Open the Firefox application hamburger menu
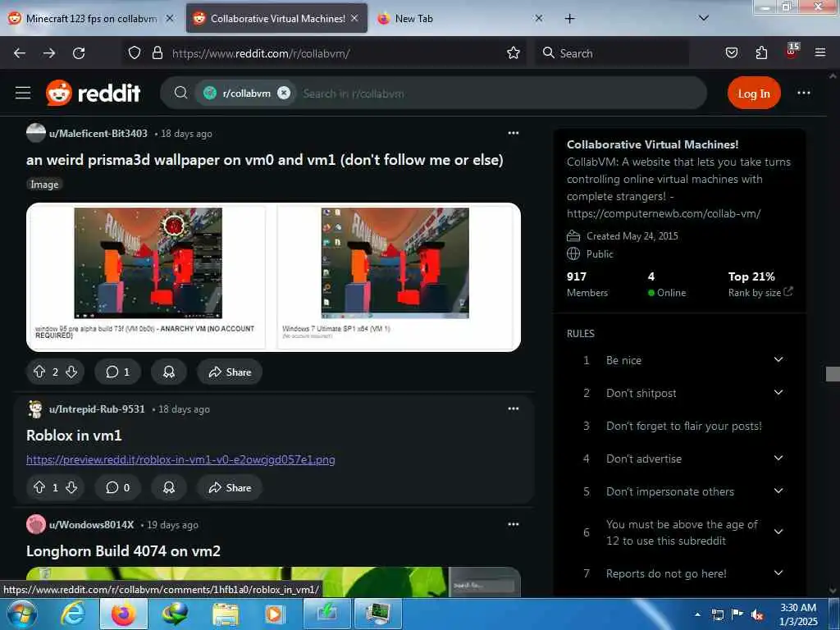 point(819,53)
